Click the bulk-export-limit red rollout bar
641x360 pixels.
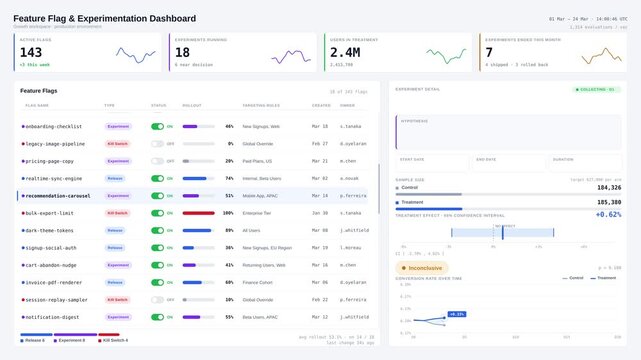pyautogui.click(x=198, y=213)
